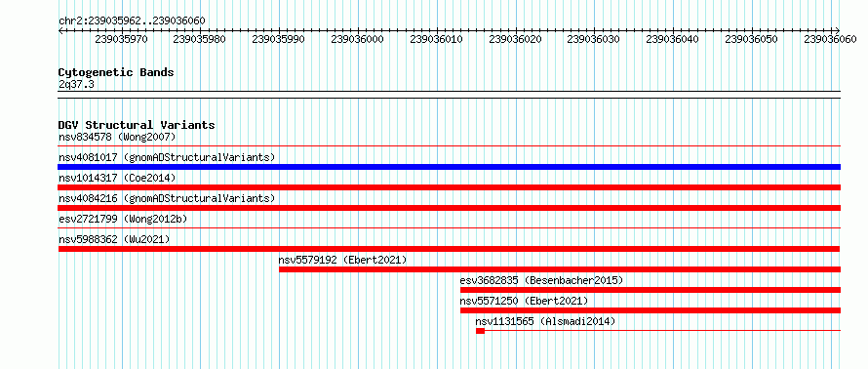Click the blue nsv4081017 variant bar

pos(449,167)
